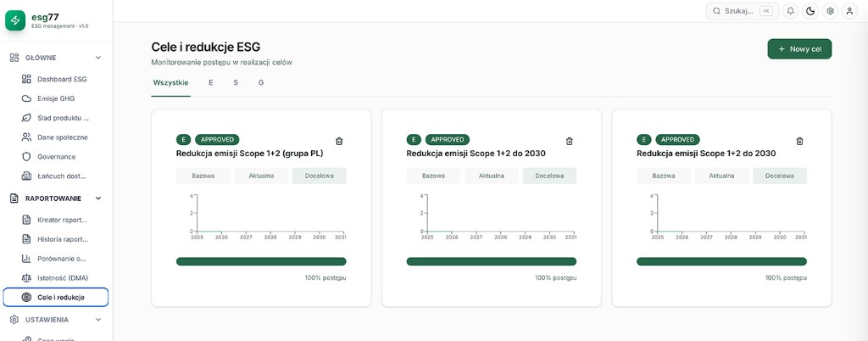The height and width of the screenshot is (341, 868).
Task: Delete the Scope 1+2 (grupa PL) goal
Action: [x=339, y=141]
